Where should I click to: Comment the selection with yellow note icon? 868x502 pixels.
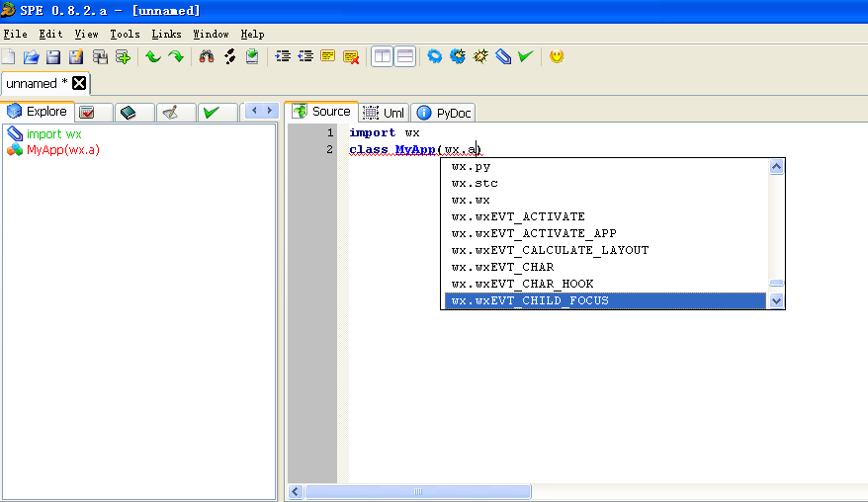[x=327, y=56]
